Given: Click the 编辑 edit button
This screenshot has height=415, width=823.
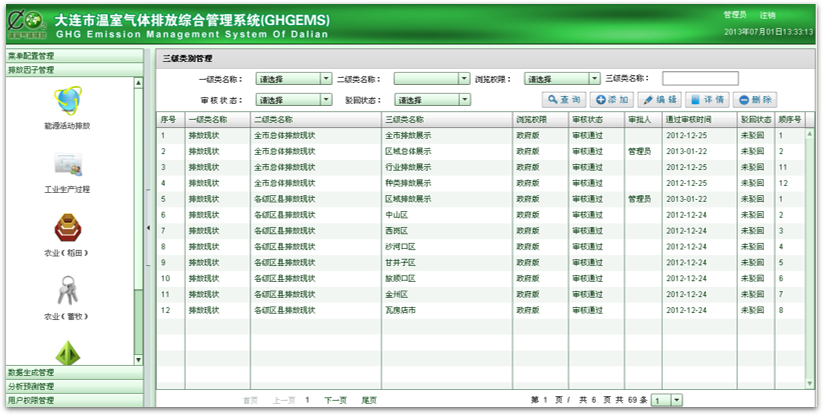Looking at the screenshot, I should coord(659,100).
